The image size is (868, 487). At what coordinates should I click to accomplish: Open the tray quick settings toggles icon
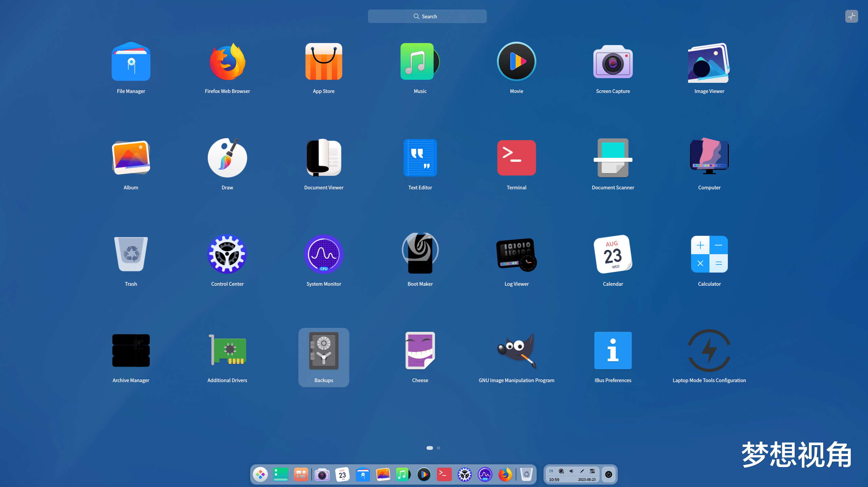[x=592, y=471]
